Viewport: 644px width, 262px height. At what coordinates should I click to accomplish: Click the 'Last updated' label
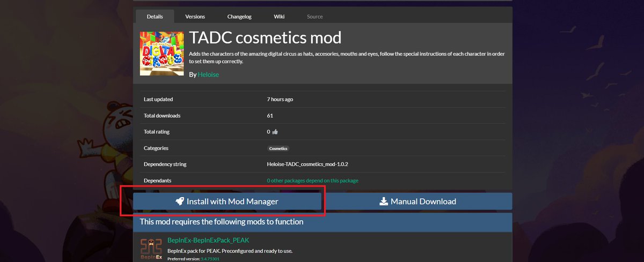158,99
